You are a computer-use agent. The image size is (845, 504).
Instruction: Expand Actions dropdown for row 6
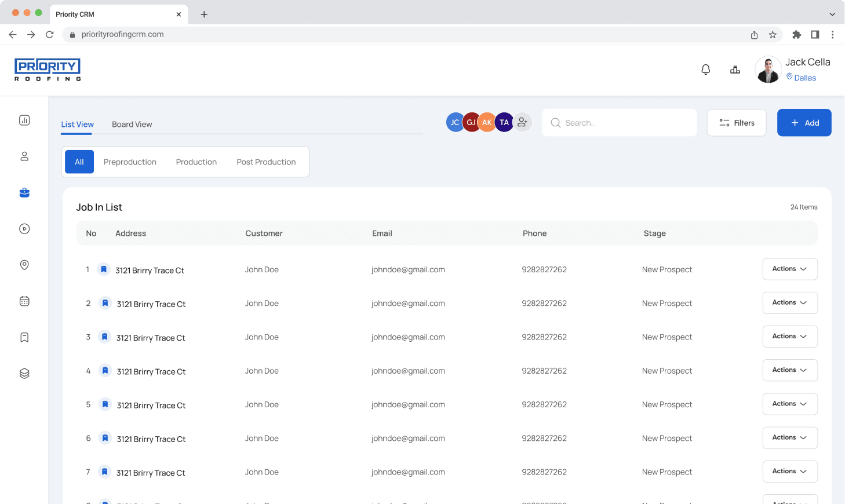tap(790, 437)
